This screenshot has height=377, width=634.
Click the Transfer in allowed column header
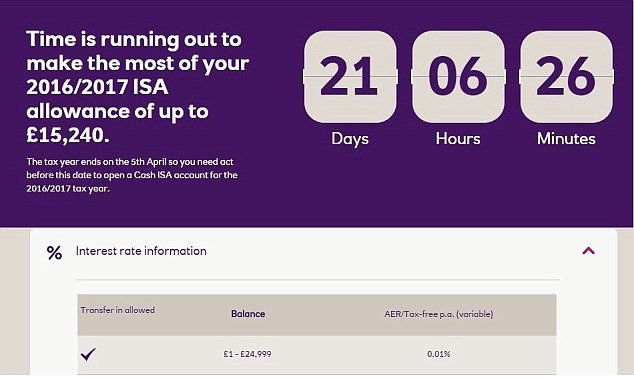tap(118, 310)
